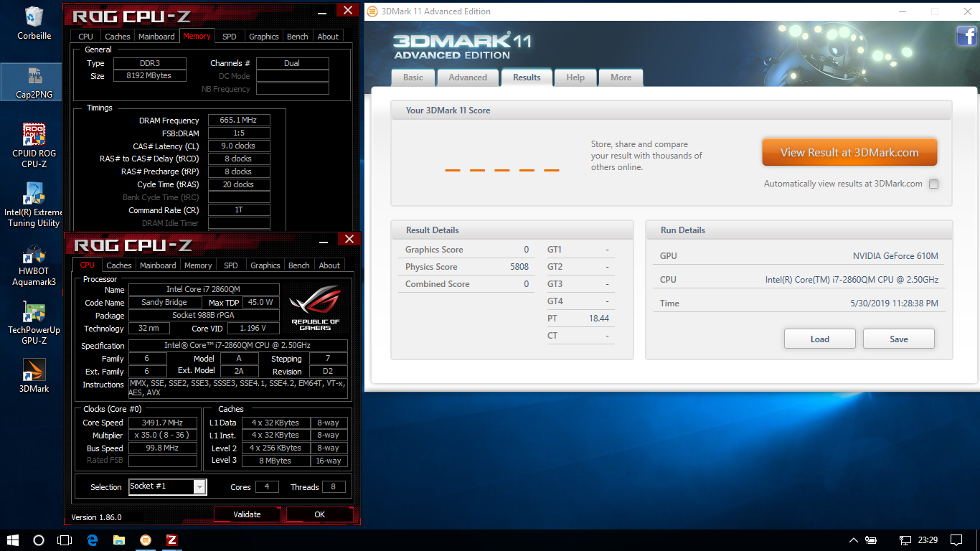The height and width of the screenshot is (551, 980).
Task: Open the battery status tray icon
Action: click(872, 540)
